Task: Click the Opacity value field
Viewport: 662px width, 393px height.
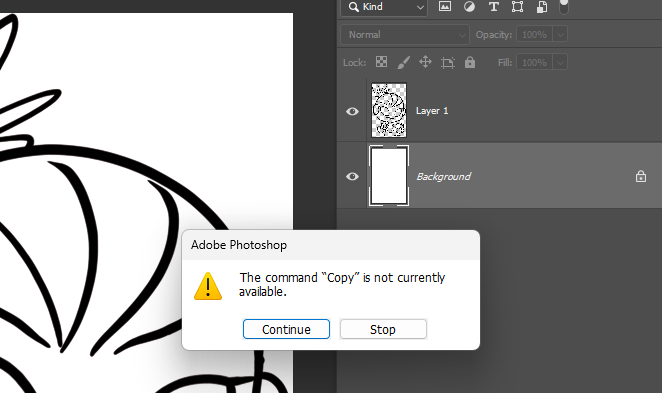Action: 534,35
